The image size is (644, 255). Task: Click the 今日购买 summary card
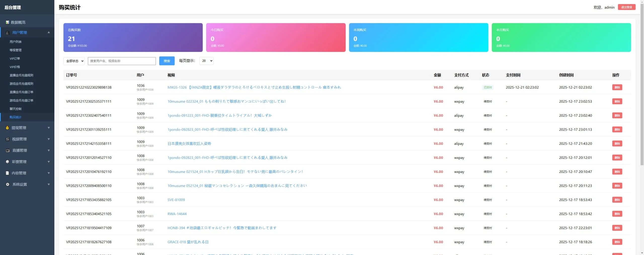click(x=276, y=38)
